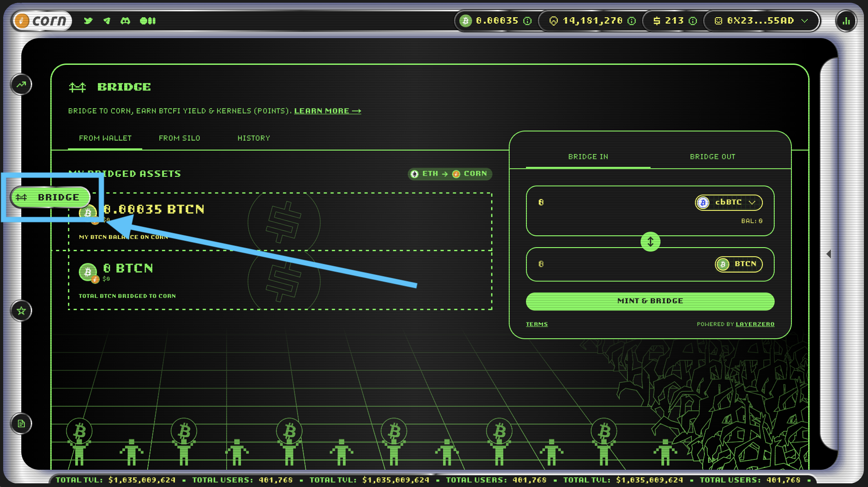Collapse the right panel arrow
This screenshot has height=487, width=868.
829,254
